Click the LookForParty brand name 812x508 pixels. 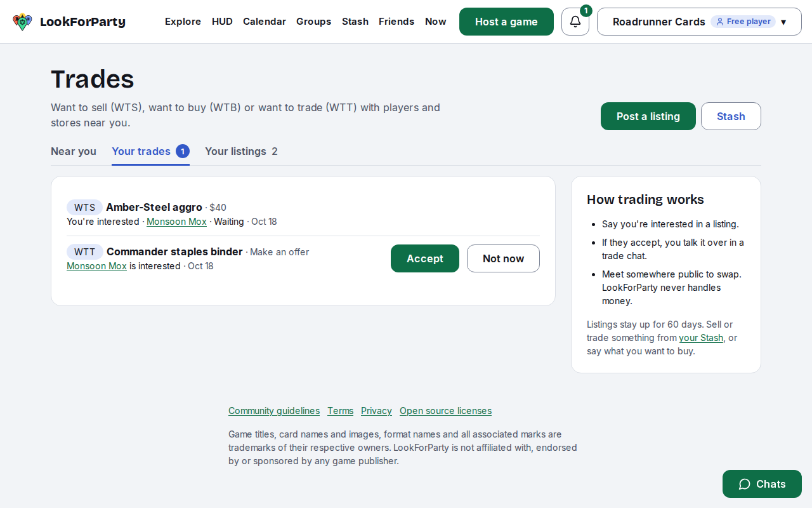82,22
